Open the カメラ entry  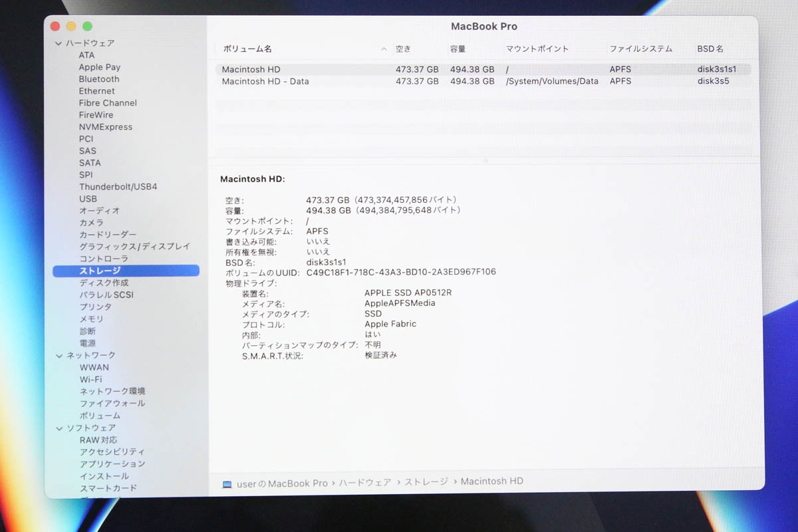[92, 223]
